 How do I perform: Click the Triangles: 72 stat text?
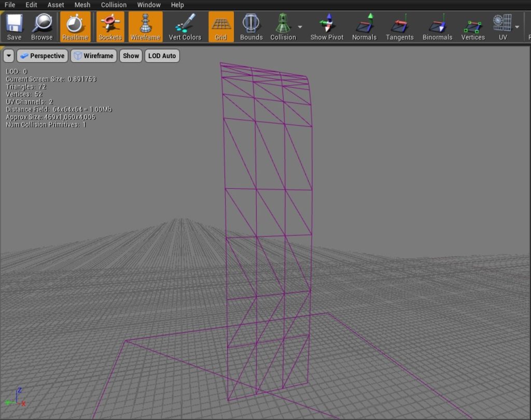coord(26,87)
